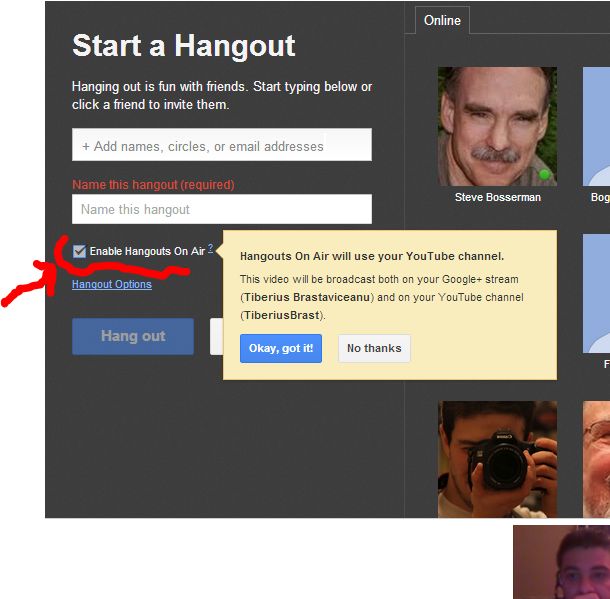Select the elderly man with glasses thumbnail

[x=596, y=459]
